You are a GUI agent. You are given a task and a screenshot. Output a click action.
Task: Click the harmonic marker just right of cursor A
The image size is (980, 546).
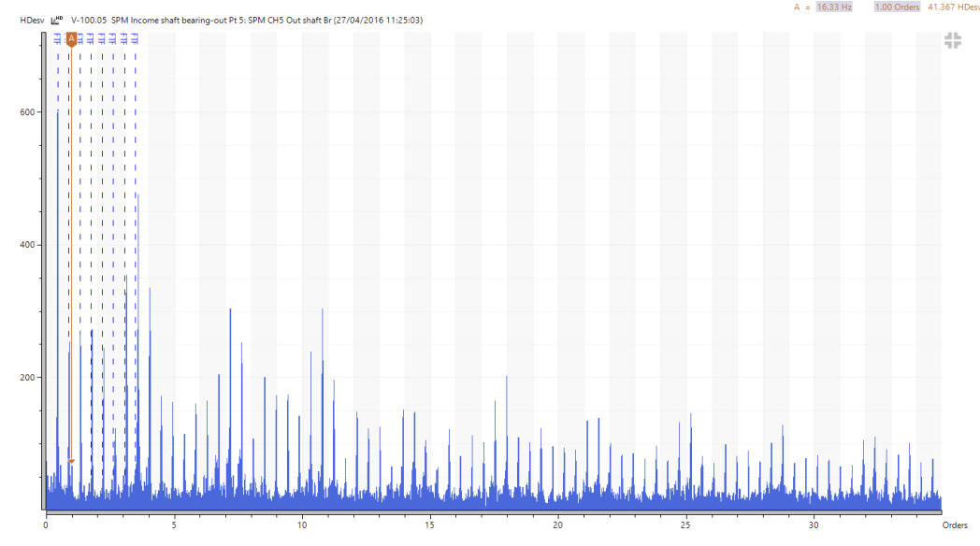(81, 38)
